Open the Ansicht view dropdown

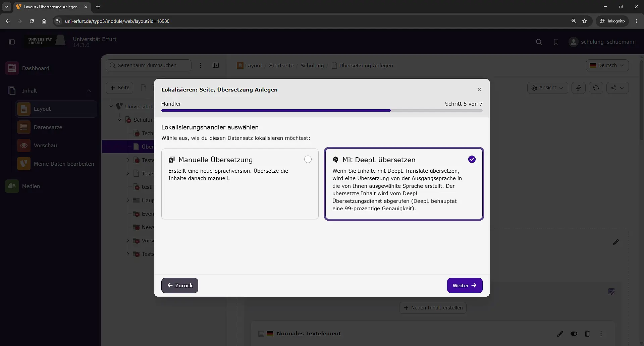tap(548, 88)
